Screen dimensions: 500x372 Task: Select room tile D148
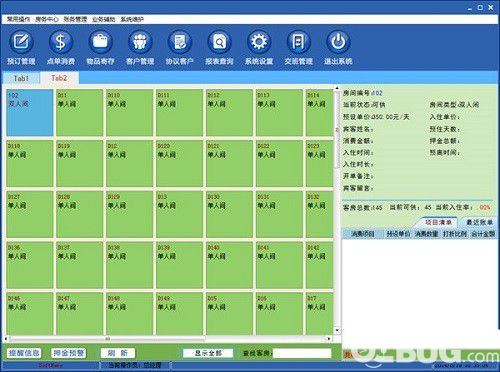tap(129, 314)
